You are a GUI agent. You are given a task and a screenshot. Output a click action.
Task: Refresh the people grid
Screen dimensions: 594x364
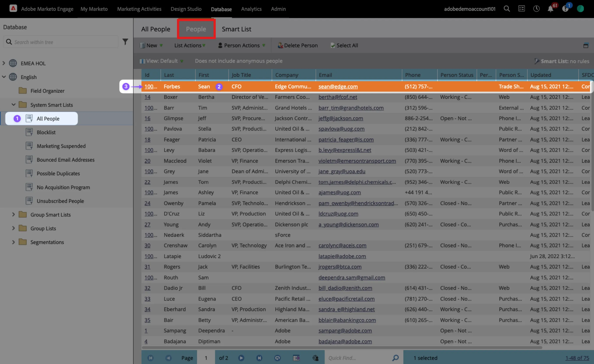[x=277, y=358]
